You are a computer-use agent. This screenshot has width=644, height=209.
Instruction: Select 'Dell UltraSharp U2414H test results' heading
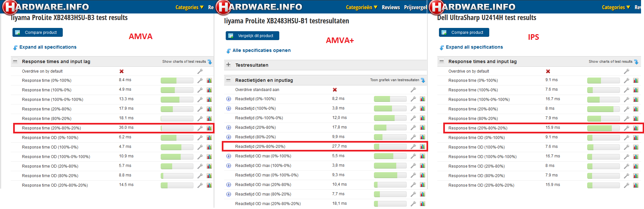(x=487, y=18)
